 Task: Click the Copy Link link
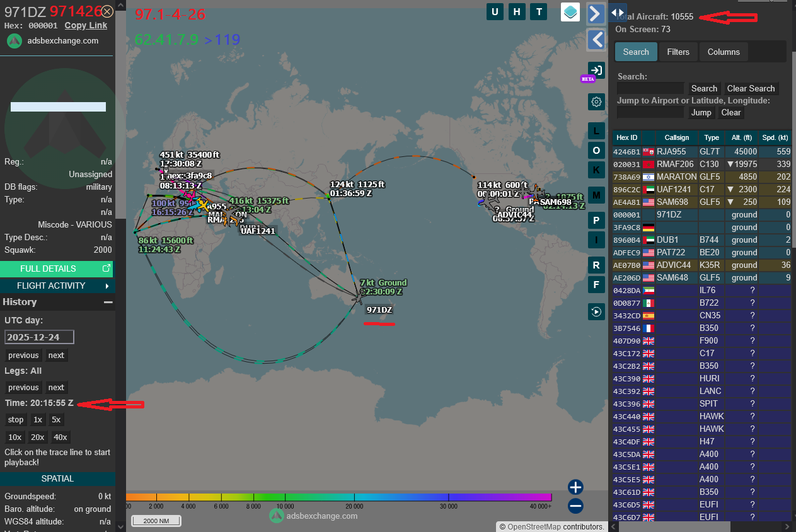[x=86, y=25]
